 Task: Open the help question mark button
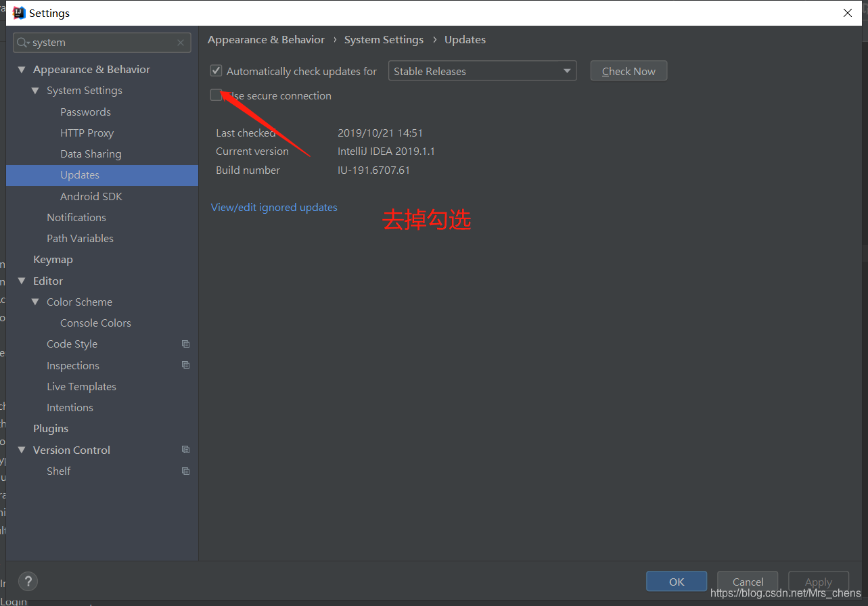[x=28, y=581]
